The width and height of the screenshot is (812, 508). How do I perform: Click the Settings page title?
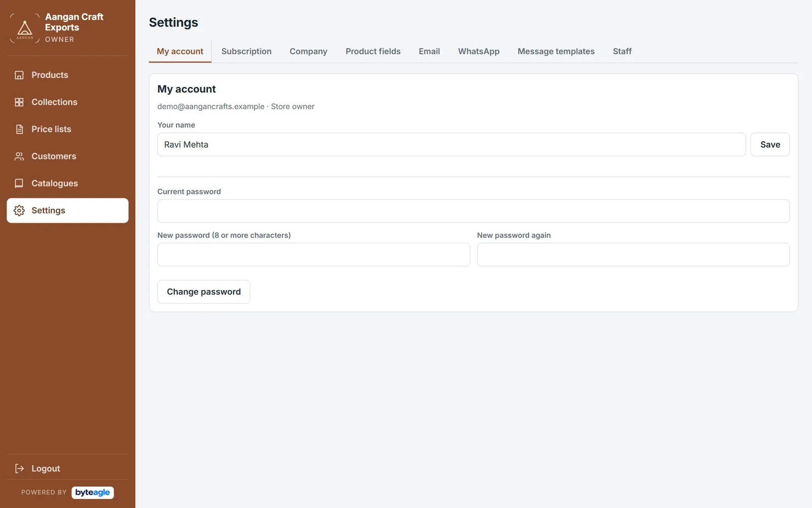(x=174, y=23)
